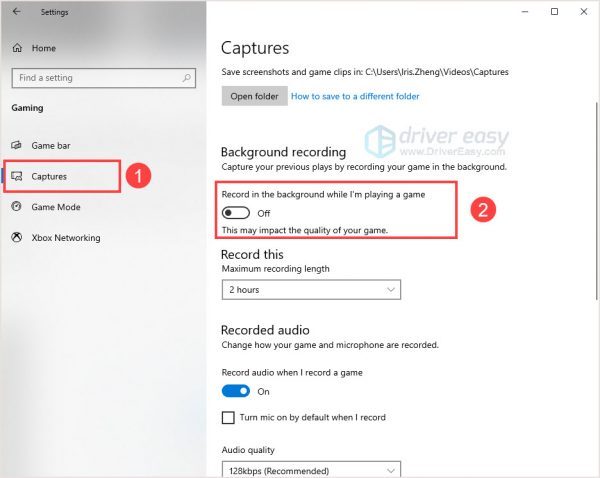
Task: Click the Xbox Networking icon
Action: coord(16,238)
